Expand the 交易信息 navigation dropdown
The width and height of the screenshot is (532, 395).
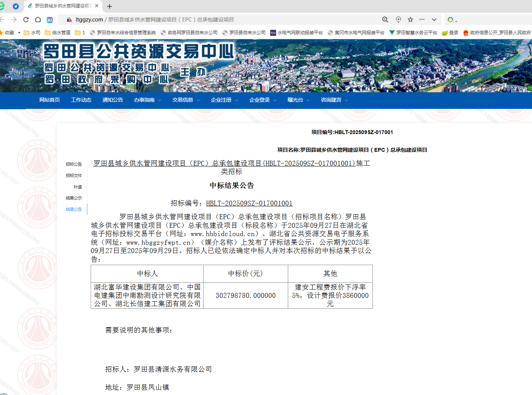click(186, 100)
